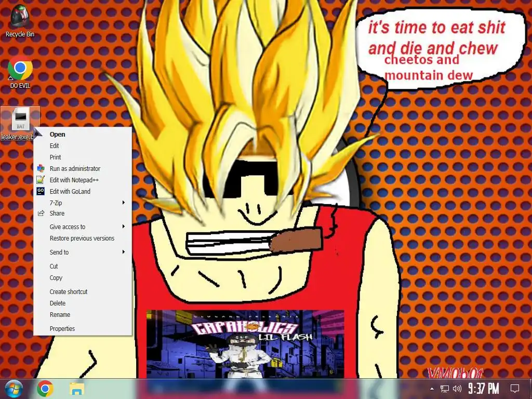Select Restore previous versions
This screenshot has height=399, width=532.
click(83, 238)
